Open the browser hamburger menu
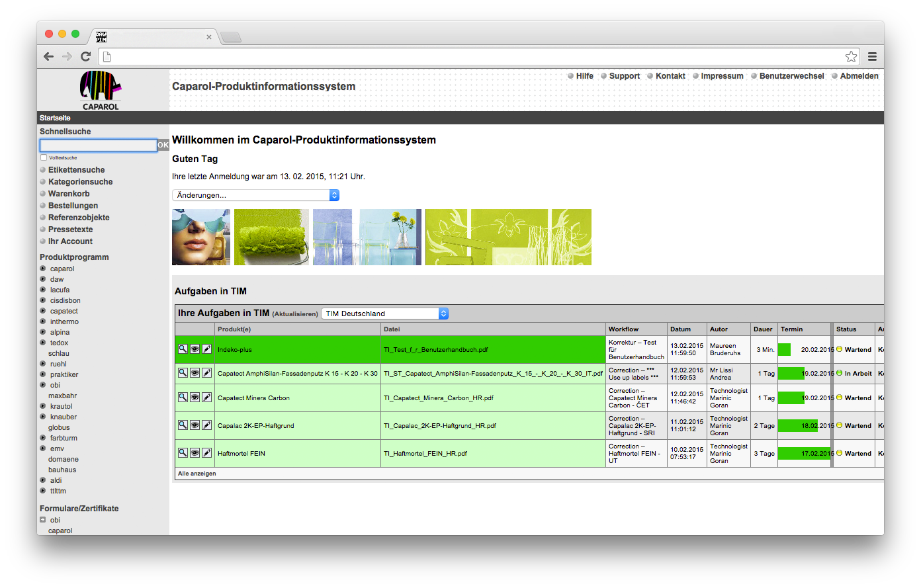Image resolution: width=921 pixels, height=588 pixels. tap(872, 57)
